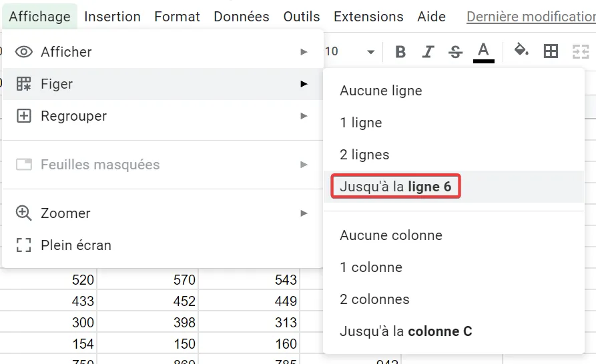
Task: Select the cell containing 520
Action: pos(48,280)
